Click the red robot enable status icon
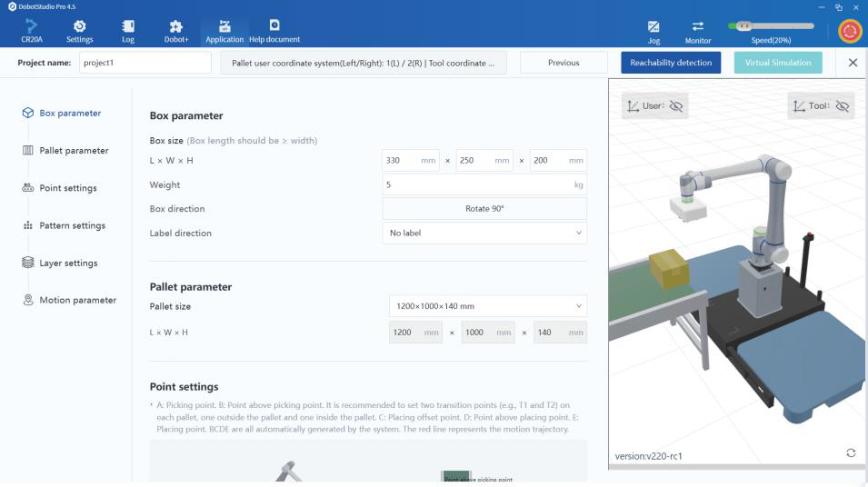The image size is (868, 487). (x=850, y=30)
